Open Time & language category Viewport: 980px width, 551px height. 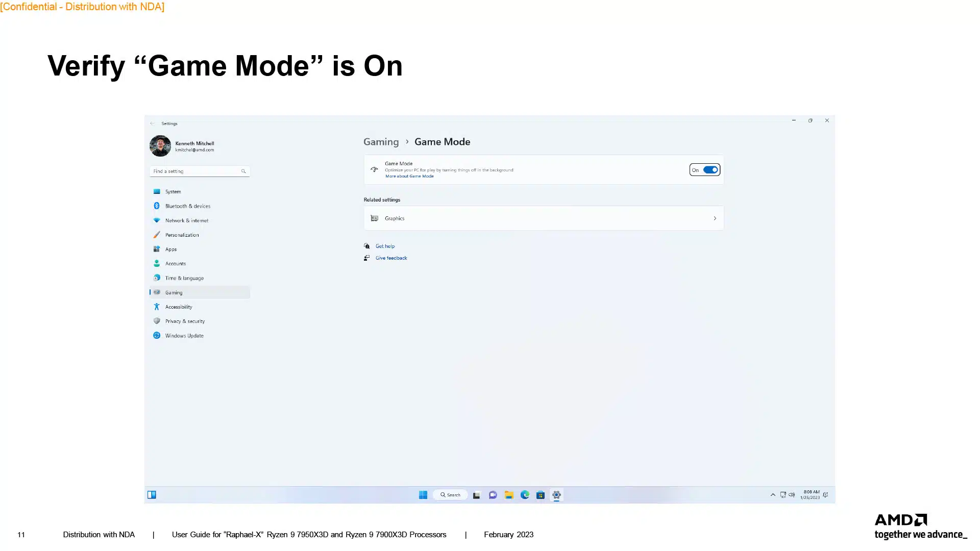point(200,278)
